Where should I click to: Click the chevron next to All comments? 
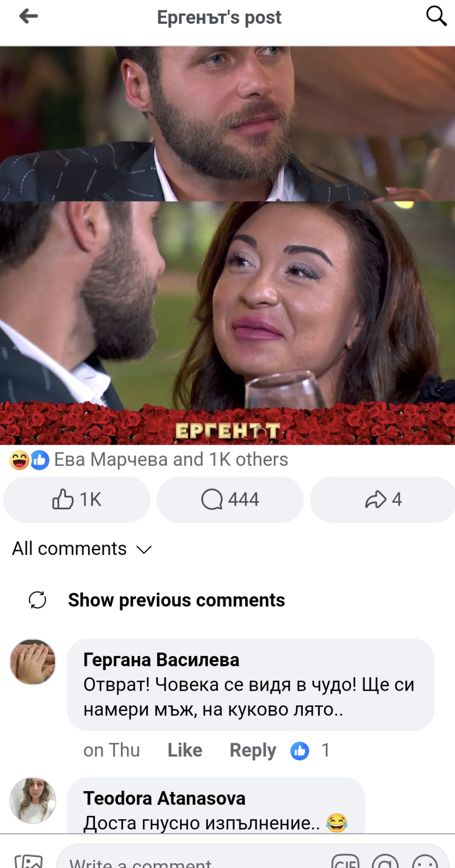144,550
